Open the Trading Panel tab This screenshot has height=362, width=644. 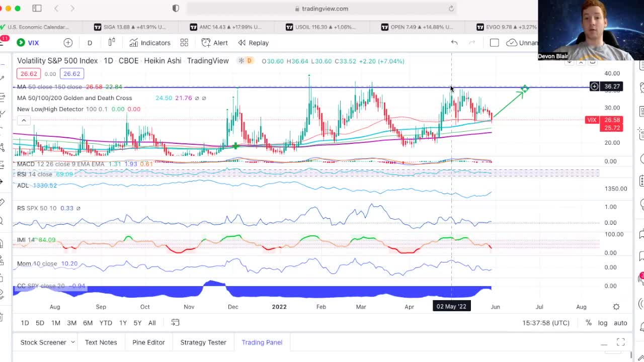tap(262, 342)
